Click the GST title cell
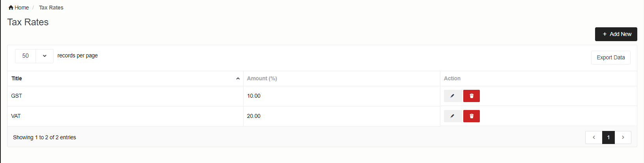Viewport: 644px width, 163px height. coord(125,96)
